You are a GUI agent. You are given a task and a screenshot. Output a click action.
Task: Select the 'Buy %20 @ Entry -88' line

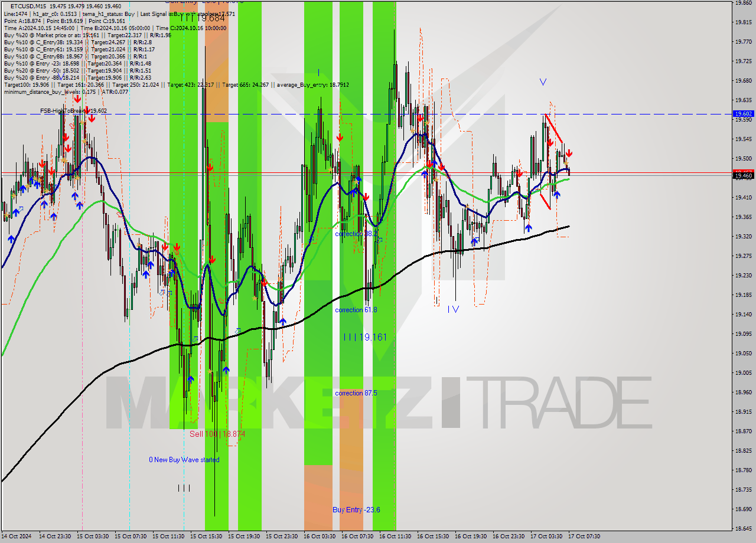pos(77,77)
